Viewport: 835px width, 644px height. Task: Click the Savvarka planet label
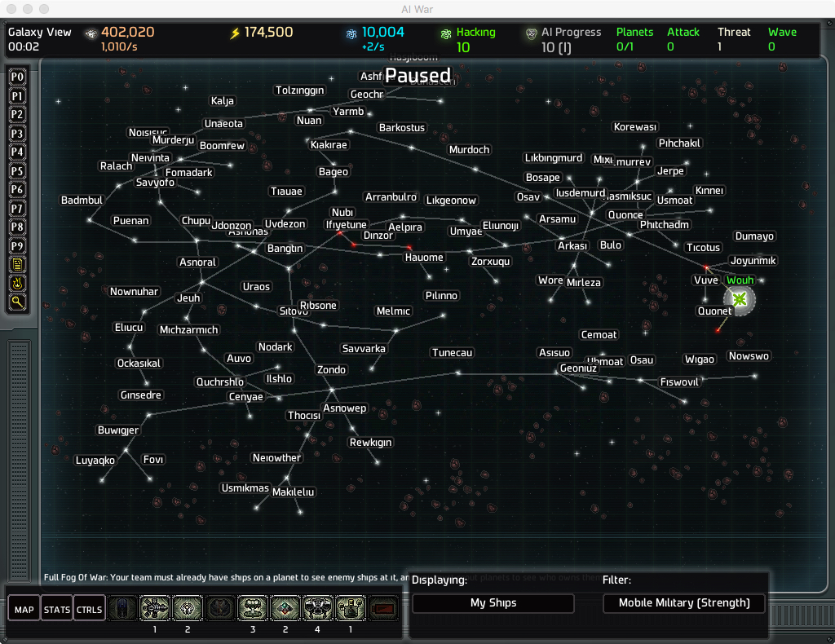point(364,349)
